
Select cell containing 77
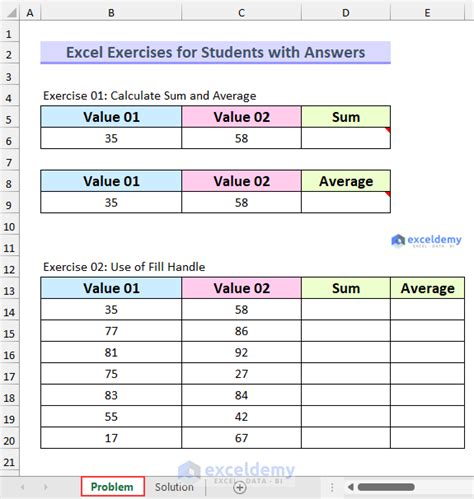[x=111, y=331]
